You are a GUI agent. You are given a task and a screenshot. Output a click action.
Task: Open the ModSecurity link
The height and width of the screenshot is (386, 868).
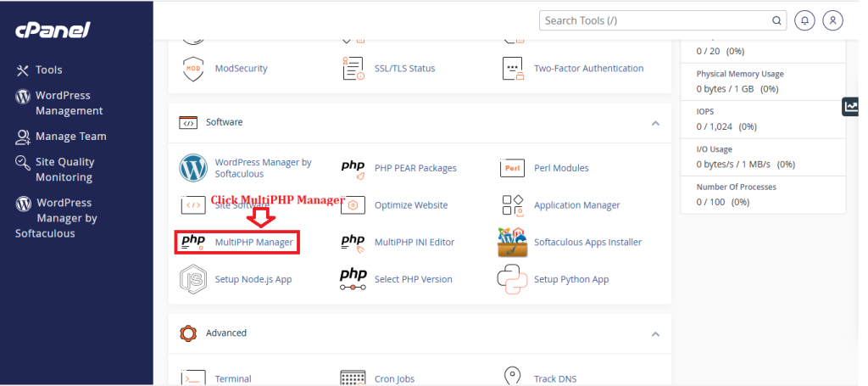[241, 69]
